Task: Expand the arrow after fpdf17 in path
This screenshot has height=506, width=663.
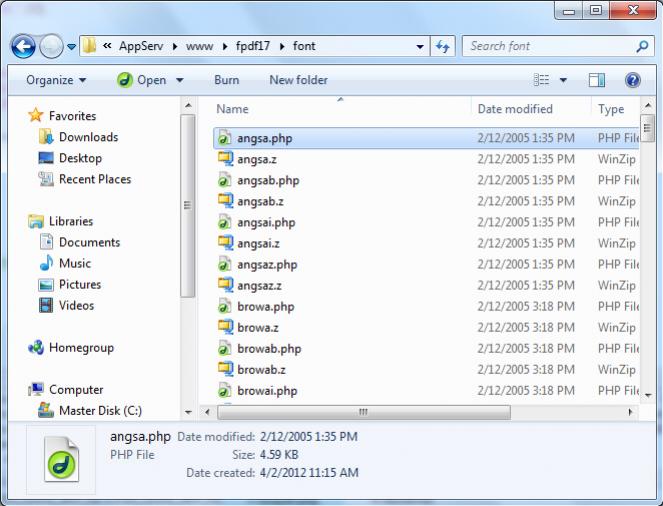Action: click(282, 46)
